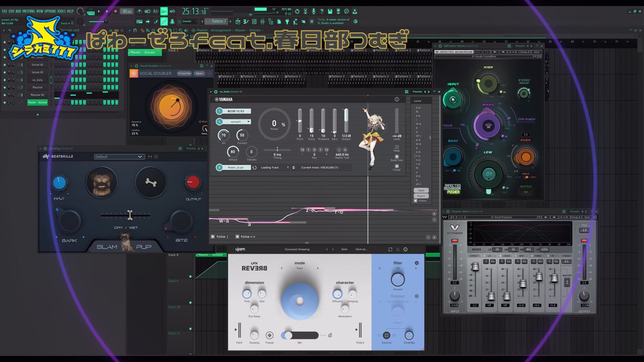644x362 pixels.
Task: Click the Surprise dice button in UJAM Reverb
Action: (386, 335)
